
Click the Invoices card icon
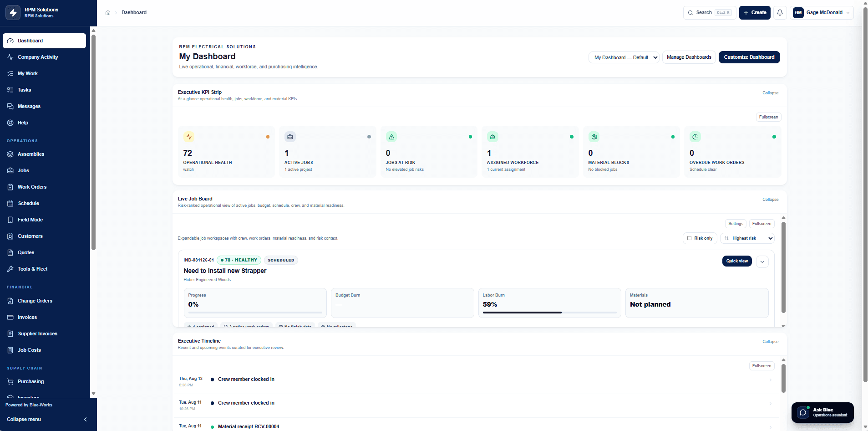click(10, 318)
